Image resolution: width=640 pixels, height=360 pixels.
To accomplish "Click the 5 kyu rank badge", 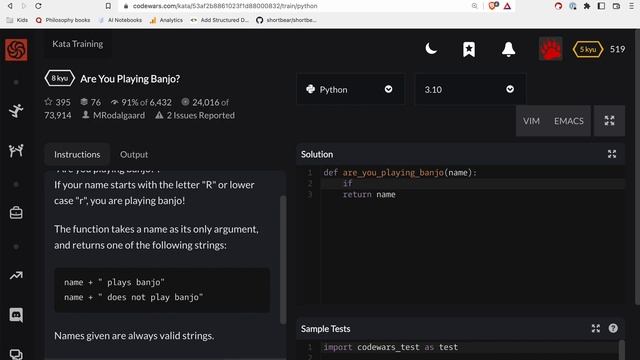I will pyautogui.click(x=588, y=49).
